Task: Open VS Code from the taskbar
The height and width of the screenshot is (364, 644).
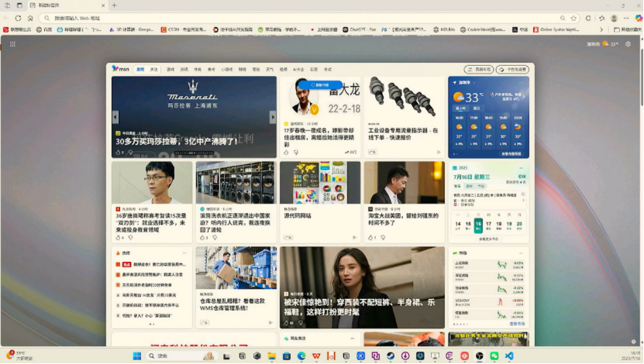Action: click(509, 355)
